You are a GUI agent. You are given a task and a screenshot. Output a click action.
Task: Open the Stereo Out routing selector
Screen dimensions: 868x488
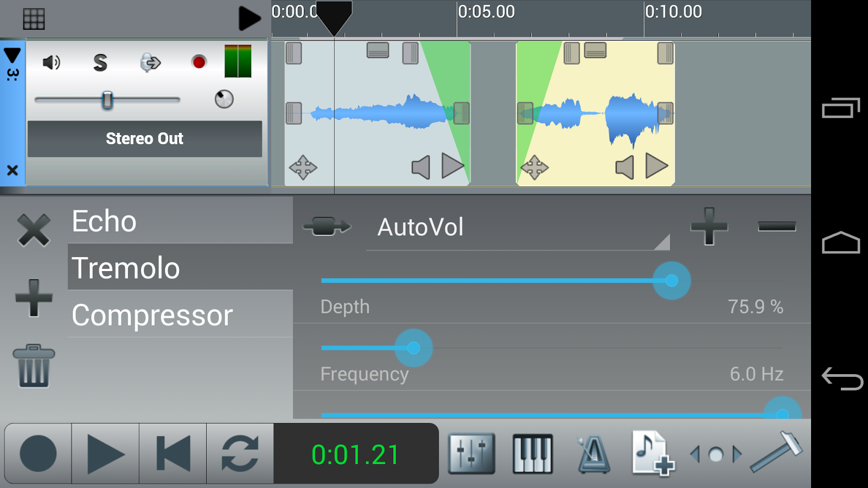coord(145,139)
